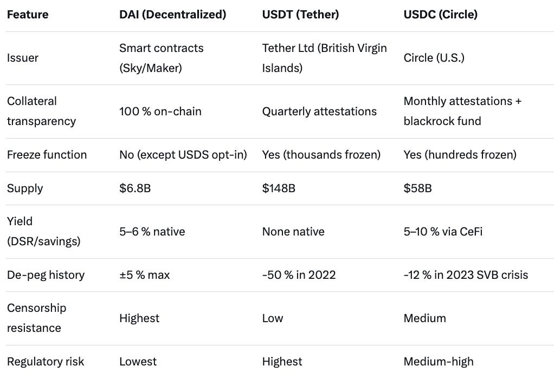The width and height of the screenshot is (554, 392).
Task: Click the Circle (U.S.) cell
Action: (x=434, y=58)
